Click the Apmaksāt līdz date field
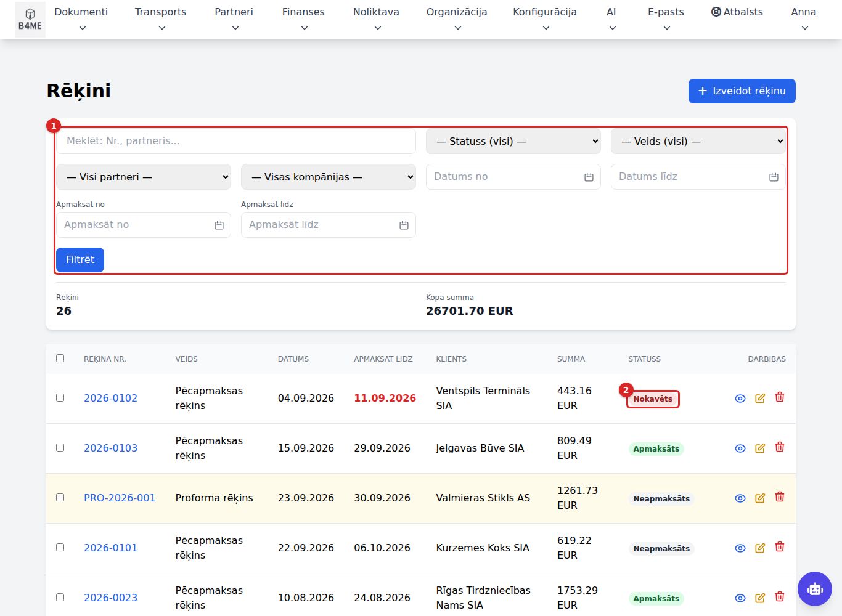 (329, 225)
